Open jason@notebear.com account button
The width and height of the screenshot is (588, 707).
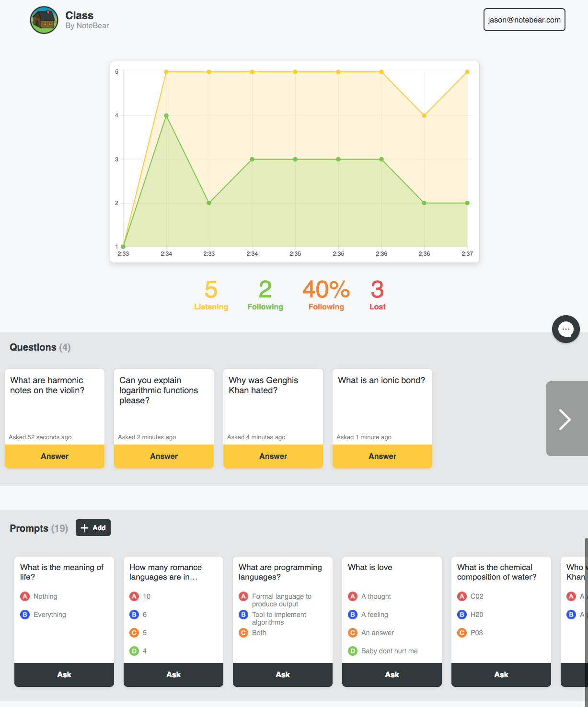pyautogui.click(x=524, y=20)
